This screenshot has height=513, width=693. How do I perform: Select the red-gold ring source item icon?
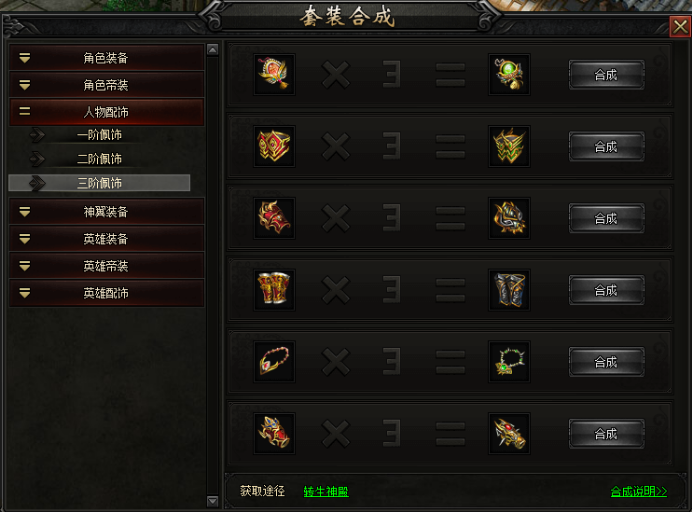[274, 146]
